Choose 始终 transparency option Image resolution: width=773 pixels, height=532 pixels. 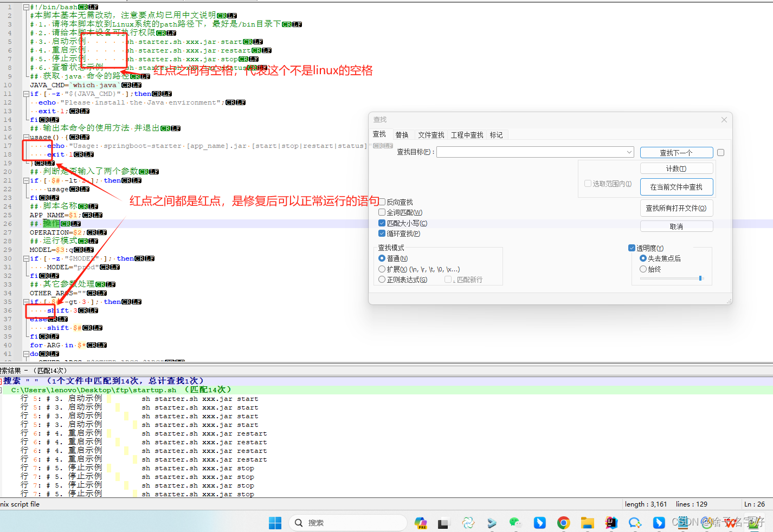pos(643,269)
